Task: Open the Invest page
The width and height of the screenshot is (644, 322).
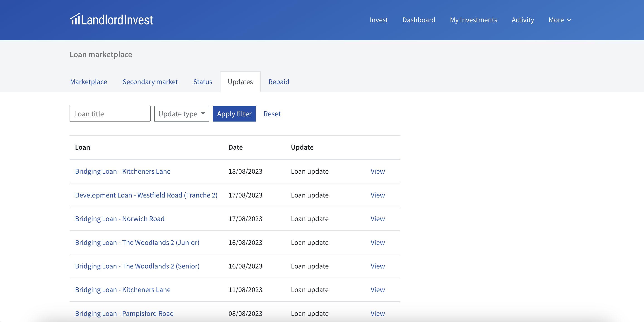Action: tap(378, 20)
